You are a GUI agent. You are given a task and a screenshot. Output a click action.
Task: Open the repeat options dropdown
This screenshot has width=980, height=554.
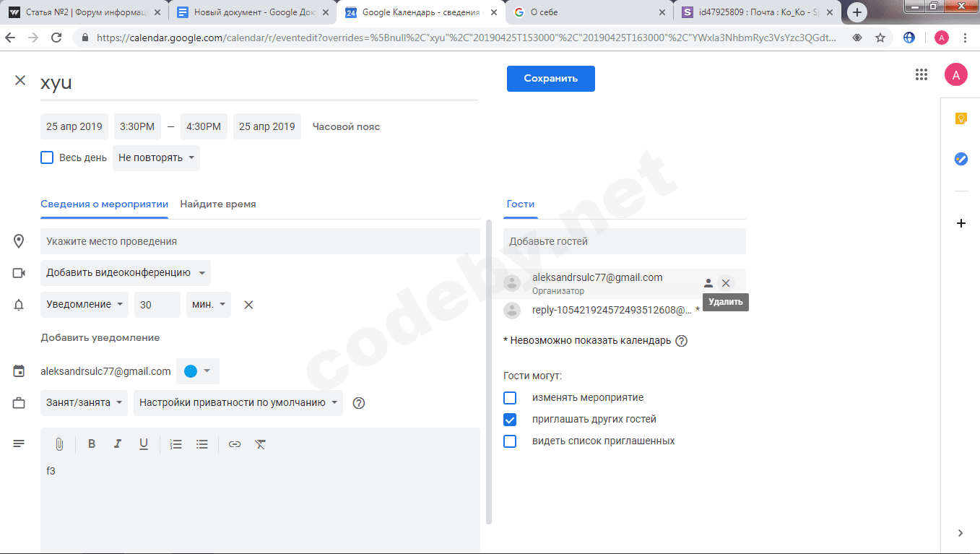156,157
